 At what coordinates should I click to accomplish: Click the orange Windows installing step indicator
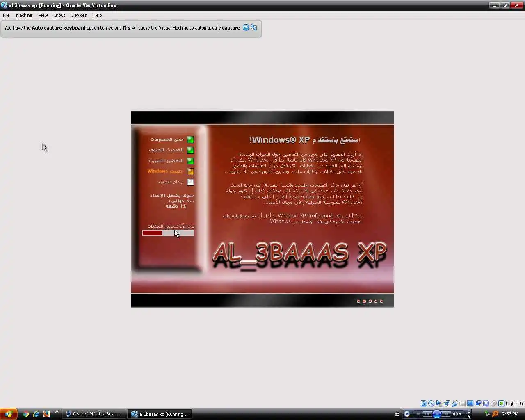(190, 171)
